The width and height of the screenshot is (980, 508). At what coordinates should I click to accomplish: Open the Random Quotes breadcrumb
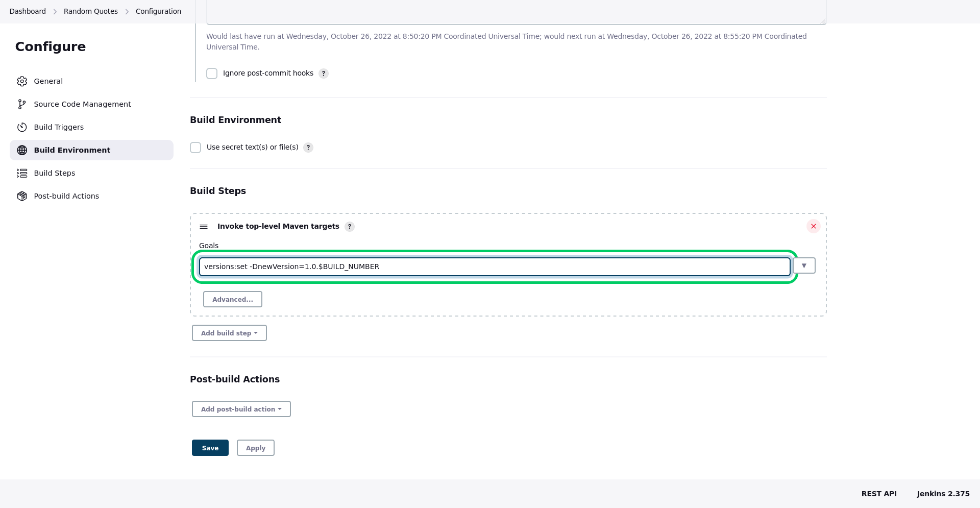[x=90, y=11]
